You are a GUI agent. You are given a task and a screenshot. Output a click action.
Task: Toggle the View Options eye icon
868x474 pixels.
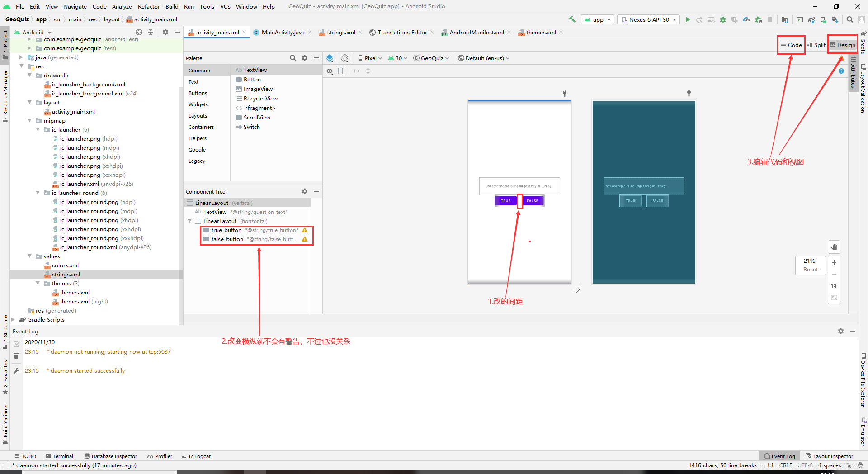pos(330,71)
